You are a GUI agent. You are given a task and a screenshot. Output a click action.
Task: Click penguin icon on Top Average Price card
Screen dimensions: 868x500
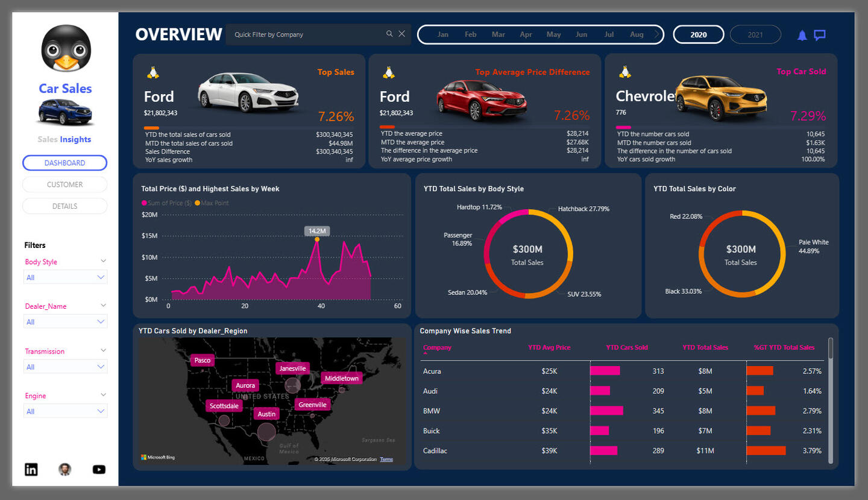(x=389, y=72)
